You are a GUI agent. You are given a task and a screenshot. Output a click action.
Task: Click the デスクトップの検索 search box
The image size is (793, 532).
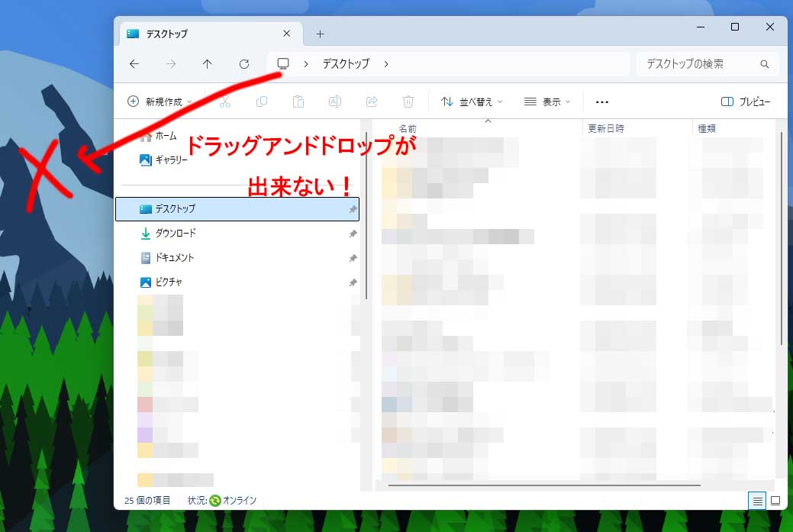pyautogui.click(x=698, y=64)
